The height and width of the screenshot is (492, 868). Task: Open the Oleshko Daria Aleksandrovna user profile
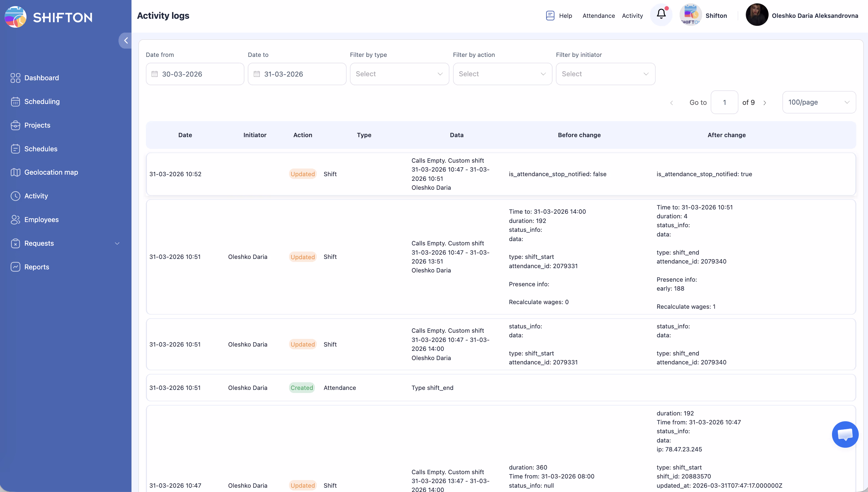(814, 16)
